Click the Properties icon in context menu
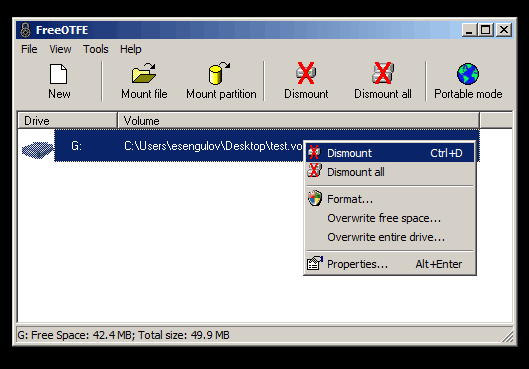Screen dimensions: 529x369 click(315, 263)
